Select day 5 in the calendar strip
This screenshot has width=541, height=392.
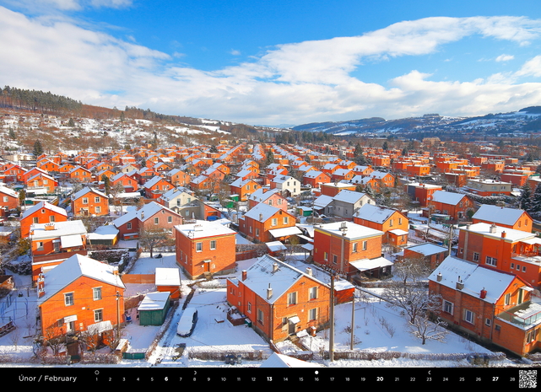pyautogui.click(x=152, y=379)
